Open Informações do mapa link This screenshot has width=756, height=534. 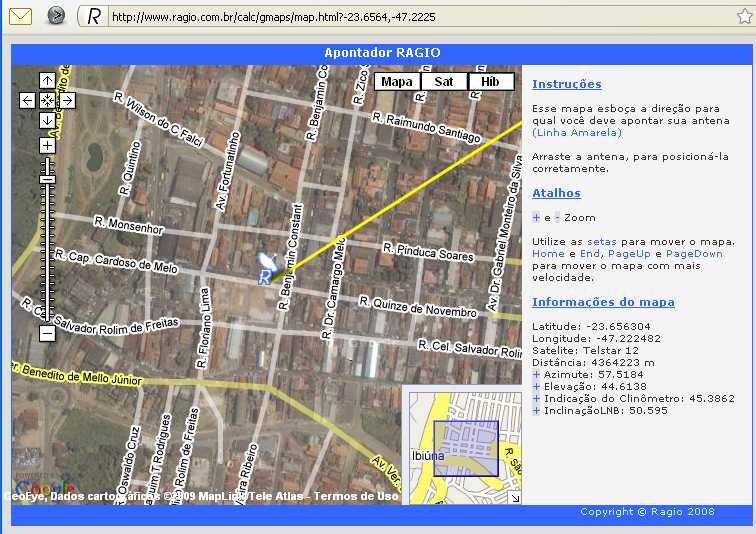tap(603, 302)
